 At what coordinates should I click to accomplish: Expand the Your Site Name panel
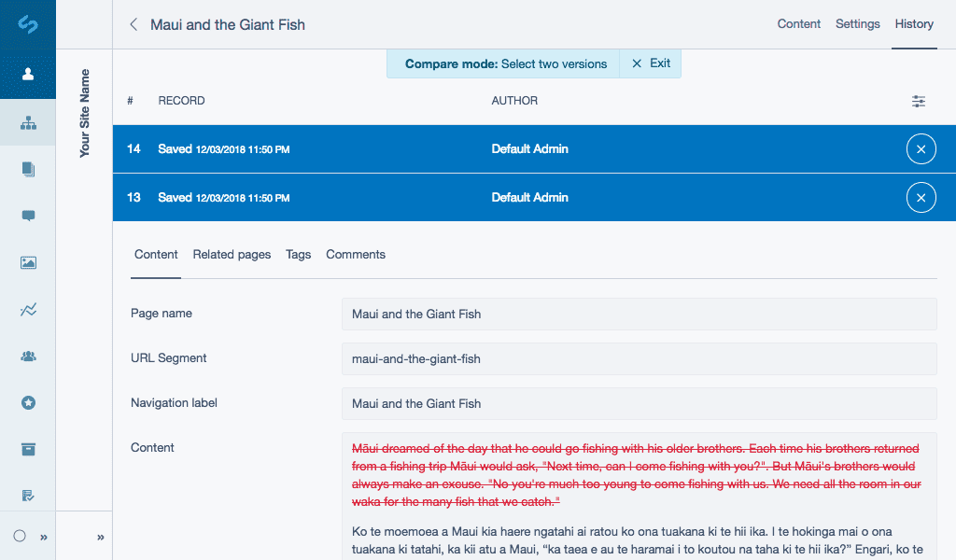pos(101,537)
